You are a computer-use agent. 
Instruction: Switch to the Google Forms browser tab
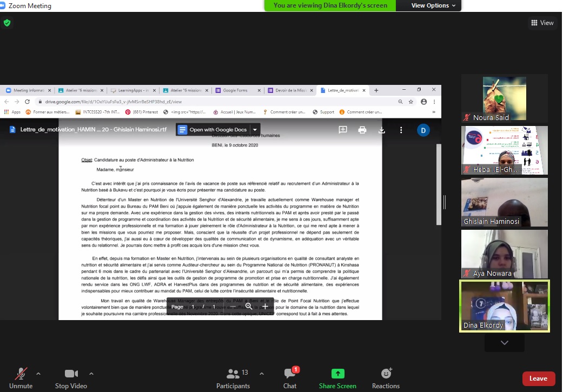(235, 90)
